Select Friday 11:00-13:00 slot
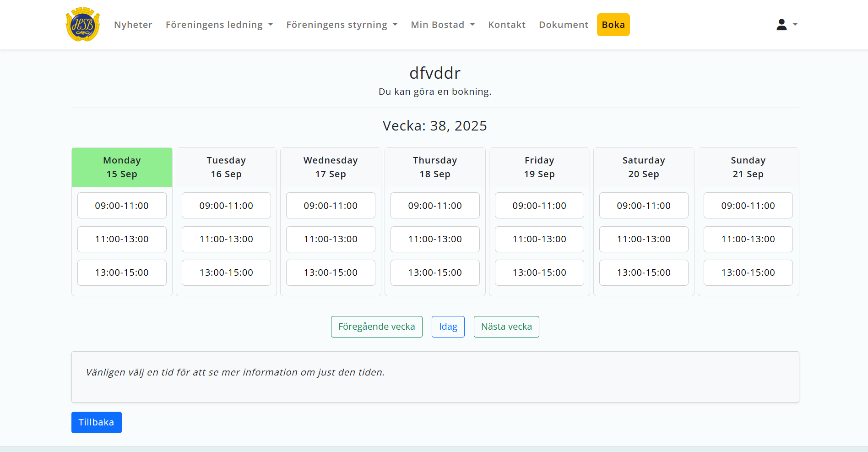 [x=539, y=239]
